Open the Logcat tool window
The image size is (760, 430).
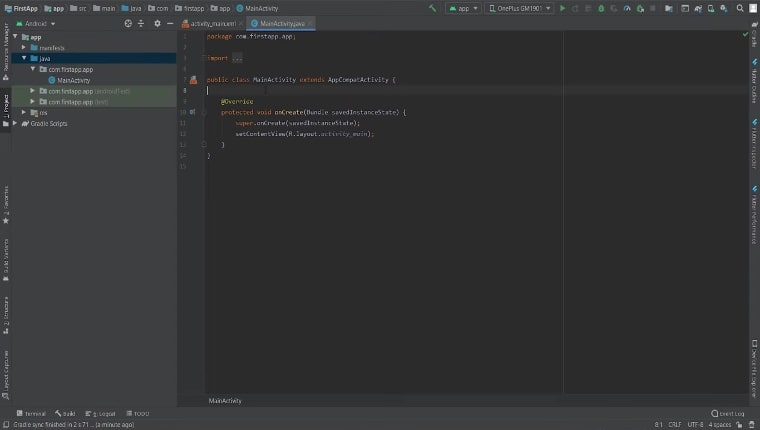pyautogui.click(x=100, y=414)
